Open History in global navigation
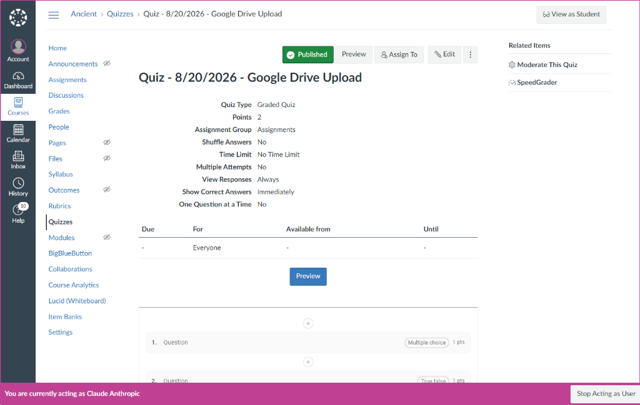This screenshot has width=640, height=405. [18, 187]
